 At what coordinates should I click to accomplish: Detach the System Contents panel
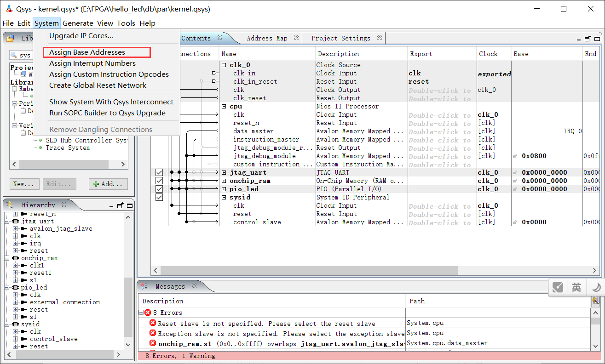[588, 39]
